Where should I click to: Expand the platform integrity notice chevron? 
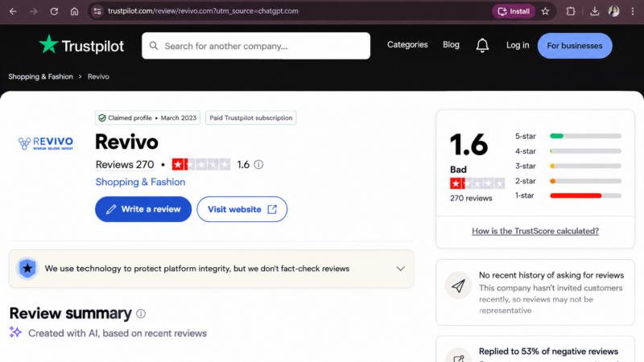[400, 269]
